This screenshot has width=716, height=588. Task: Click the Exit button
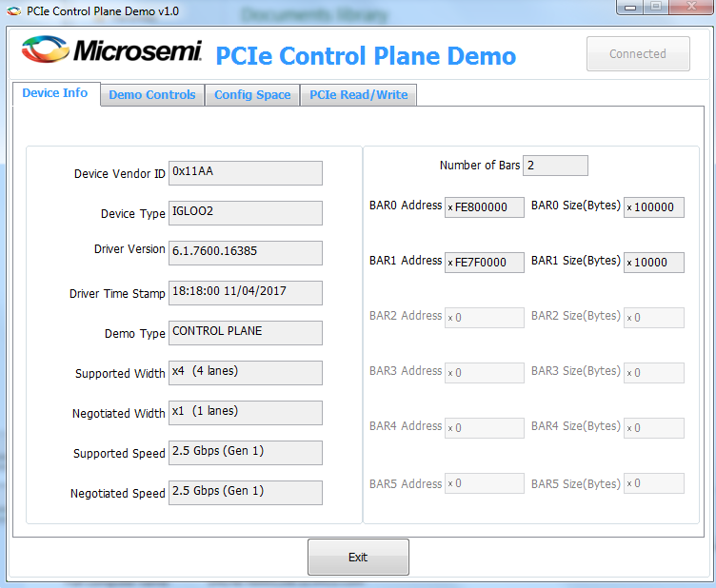pos(358,557)
